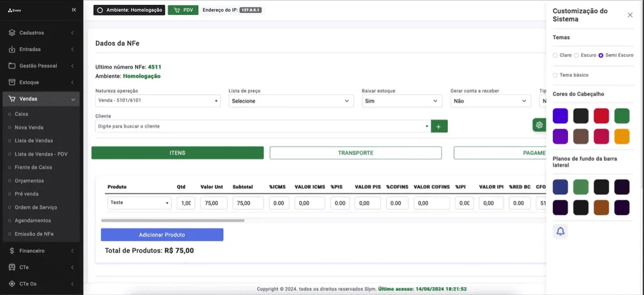The image size is (644, 295).
Task: Open the Lista de preço dropdown
Action: (x=291, y=101)
